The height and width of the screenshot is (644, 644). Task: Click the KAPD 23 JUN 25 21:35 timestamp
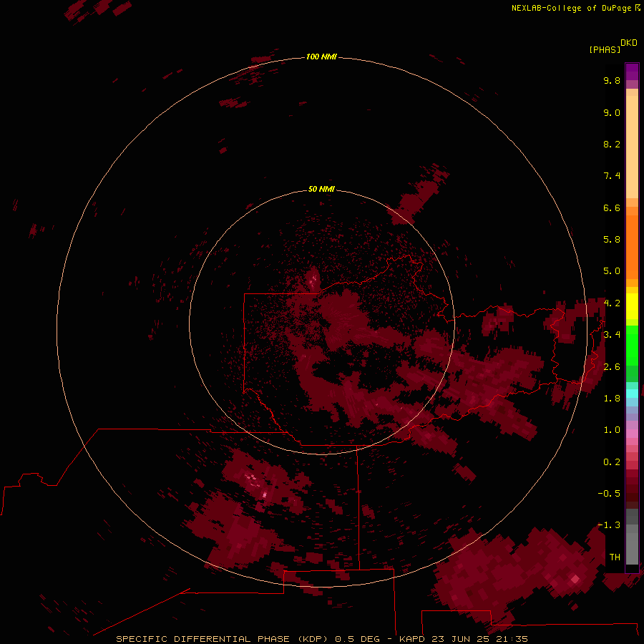(x=463, y=639)
